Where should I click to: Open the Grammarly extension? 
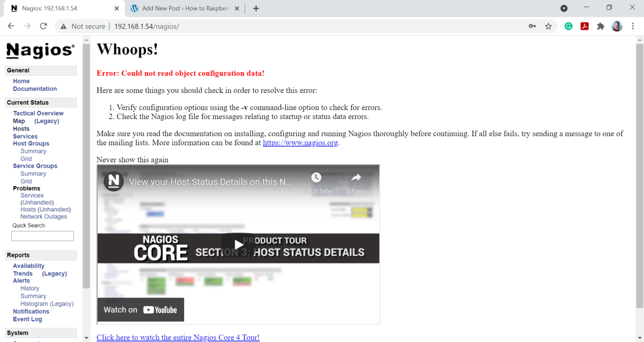568,26
